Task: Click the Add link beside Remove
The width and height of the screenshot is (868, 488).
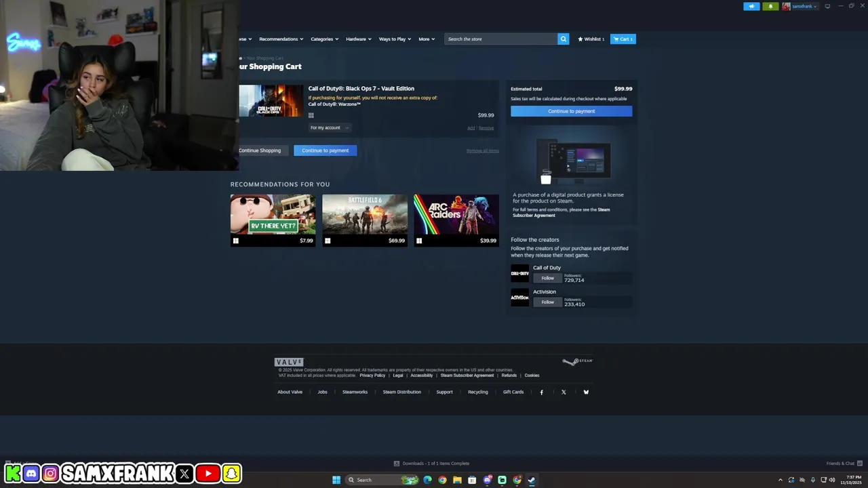Action: coord(471,128)
